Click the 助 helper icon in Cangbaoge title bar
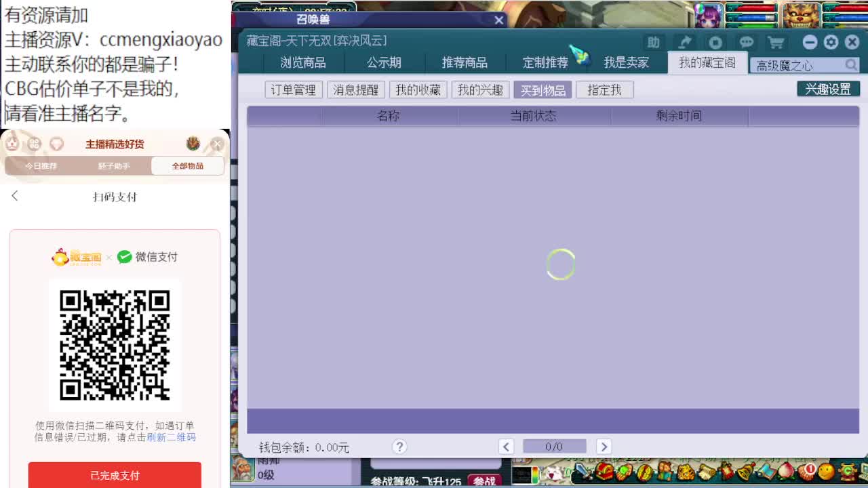 point(653,42)
